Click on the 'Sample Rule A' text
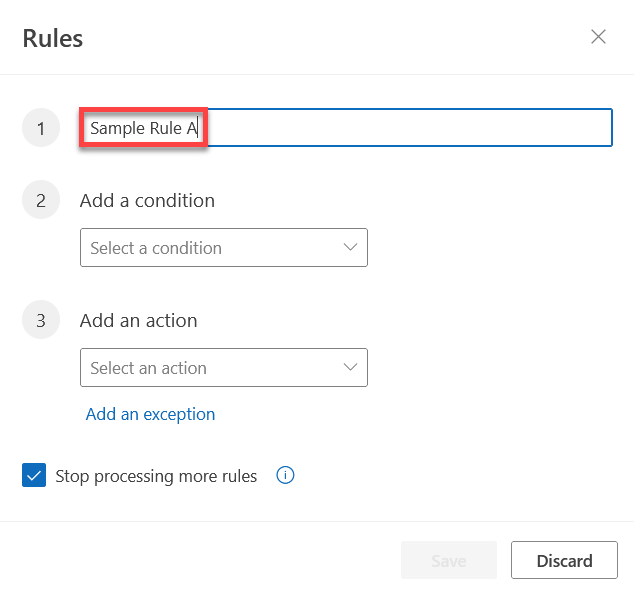 [x=144, y=128]
